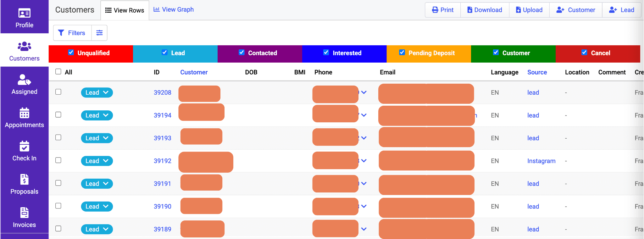This screenshot has width=644, height=239.
Task: Click the Location column header
Action: (577, 72)
